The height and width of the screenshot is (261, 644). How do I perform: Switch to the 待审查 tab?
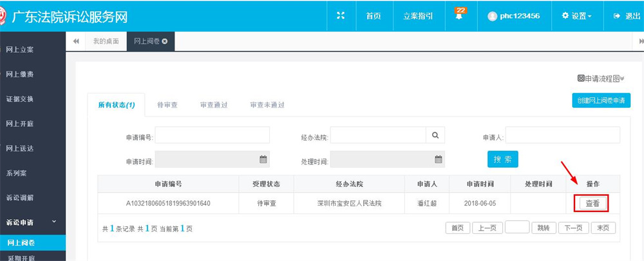167,105
